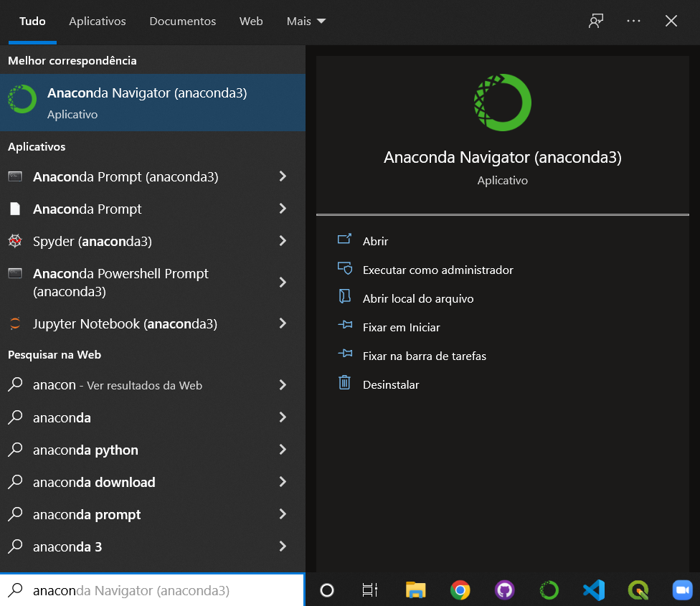Click the blank file icon beside Anaconda Prompt

coord(15,209)
